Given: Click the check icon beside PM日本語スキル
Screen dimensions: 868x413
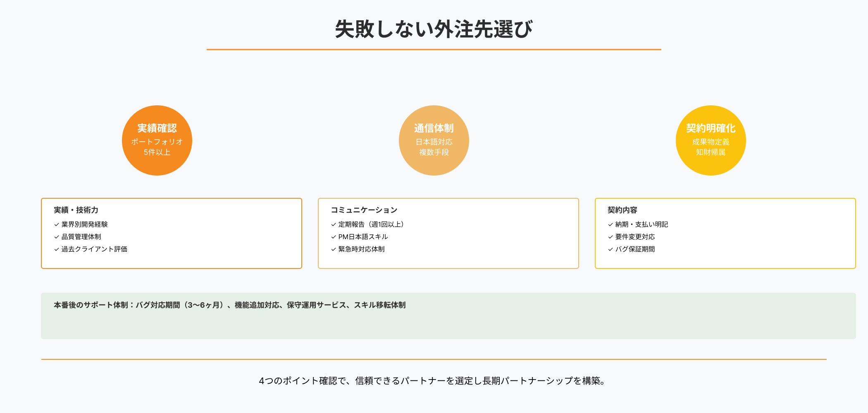Looking at the screenshot, I should pyautogui.click(x=333, y=237).
